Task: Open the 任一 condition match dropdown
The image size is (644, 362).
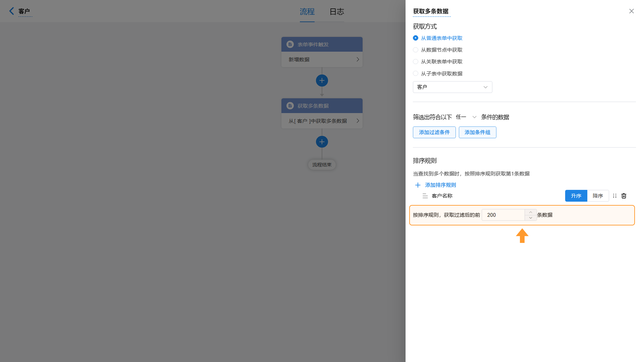Action: pos(466,117)
